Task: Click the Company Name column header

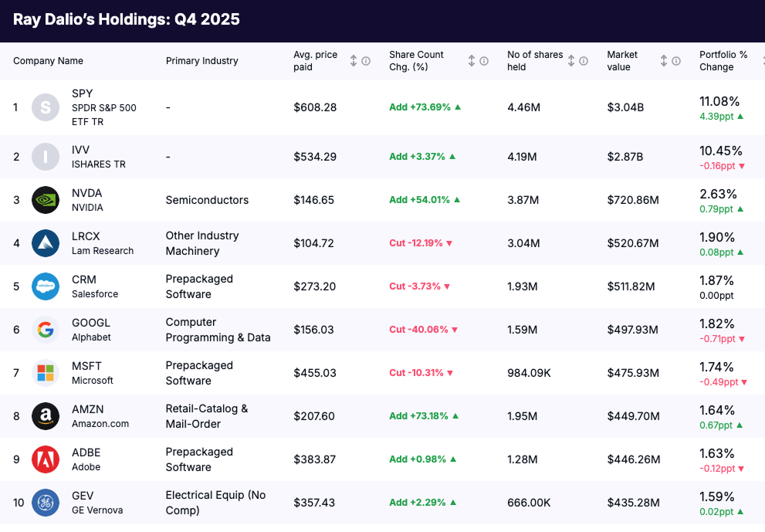Action: pyautogui.click(x=46, y=60)
